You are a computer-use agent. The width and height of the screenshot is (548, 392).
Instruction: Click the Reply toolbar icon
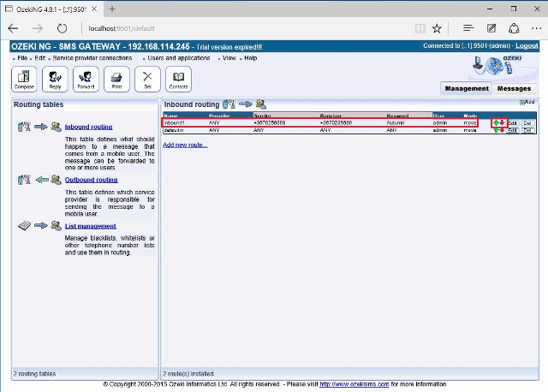click(x=55, y=79)
